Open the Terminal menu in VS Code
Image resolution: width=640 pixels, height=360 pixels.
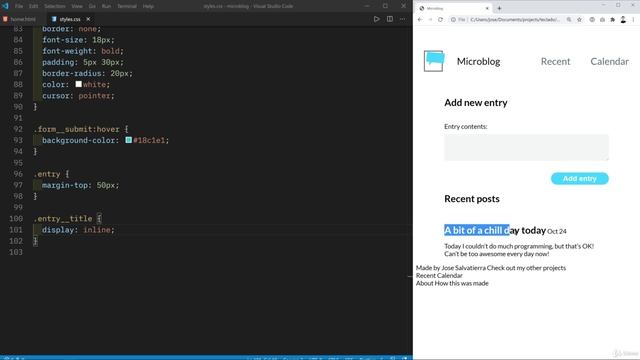pyautogui.click(x=127, y=6)
